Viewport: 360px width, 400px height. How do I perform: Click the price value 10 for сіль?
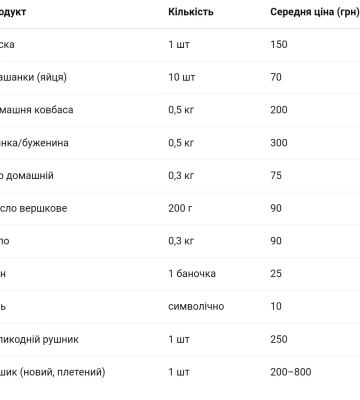276,306
